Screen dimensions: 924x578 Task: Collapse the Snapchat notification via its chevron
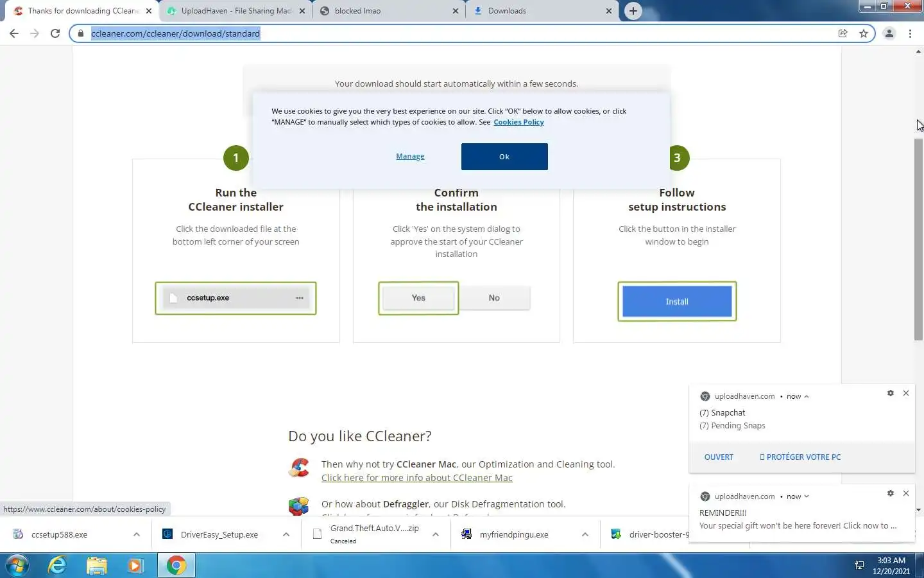[807, 397]
